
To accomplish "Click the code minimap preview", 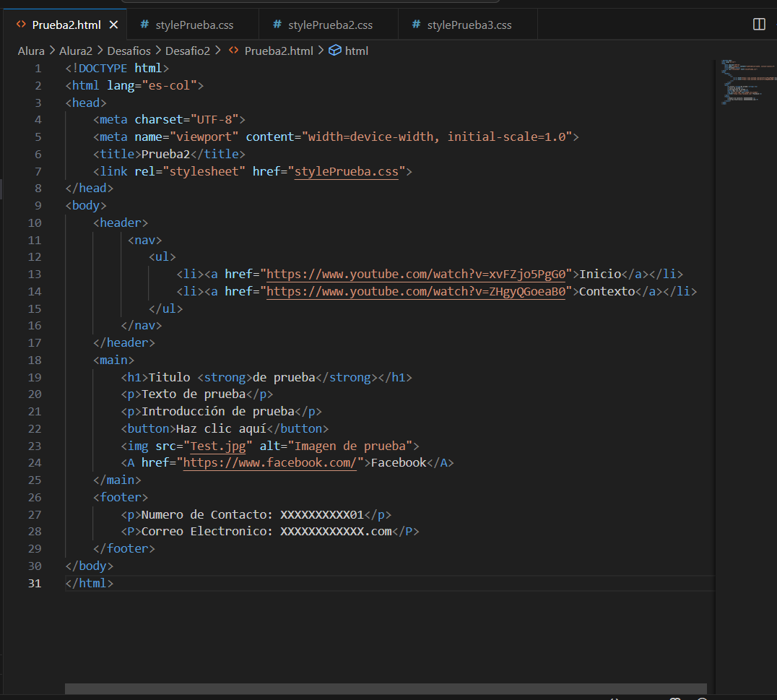I will [x=748, y=82].
